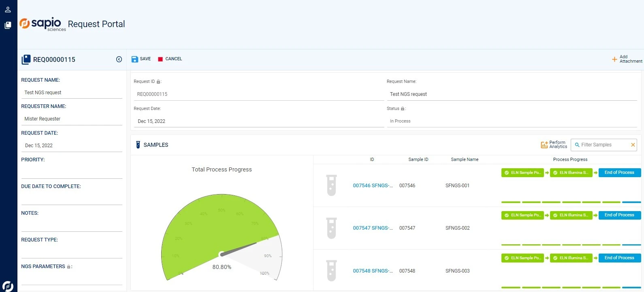Click the Filter Samples search field
Screen dimensions: 644x292
point(604,145)
